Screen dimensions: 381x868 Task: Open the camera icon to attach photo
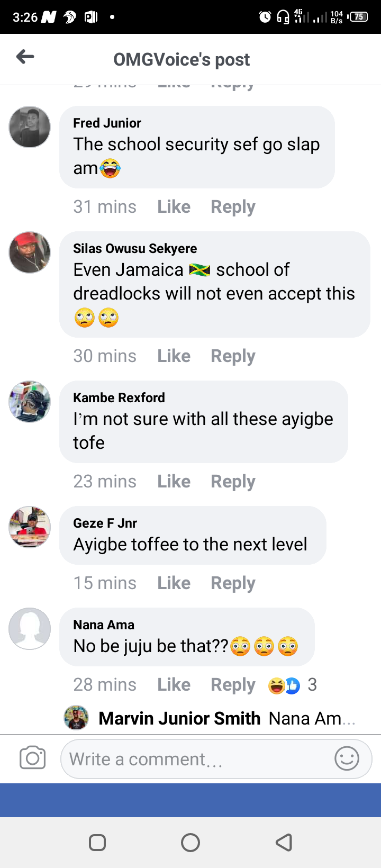[32, 758]
